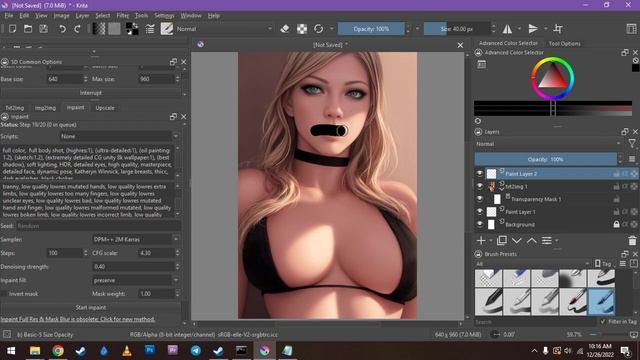Screen dimensions: 640x360
Task: Open the brush settings editor
Action: pos(150,29)
